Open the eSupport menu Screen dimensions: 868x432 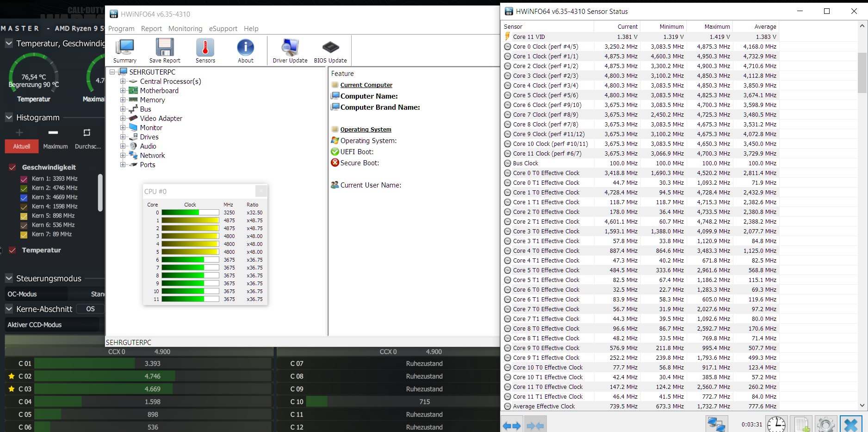223,29
